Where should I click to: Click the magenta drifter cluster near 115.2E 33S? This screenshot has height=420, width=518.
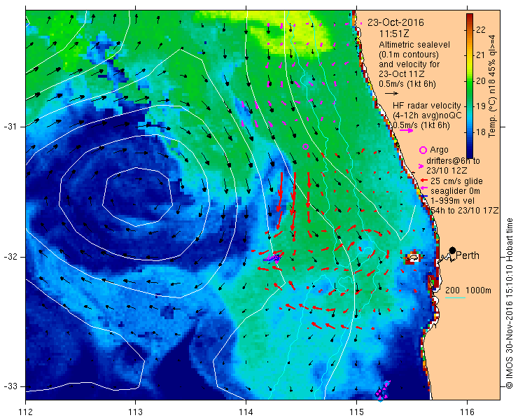coord(383,391)
